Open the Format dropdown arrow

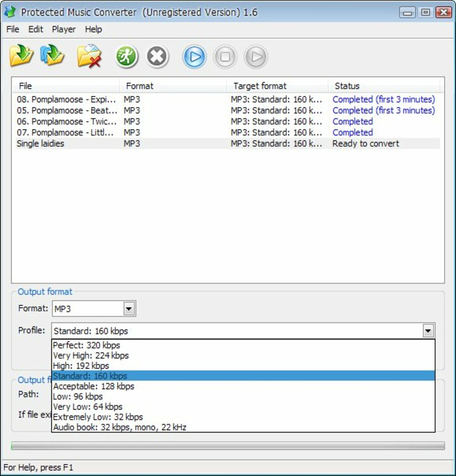coord(129,309)
